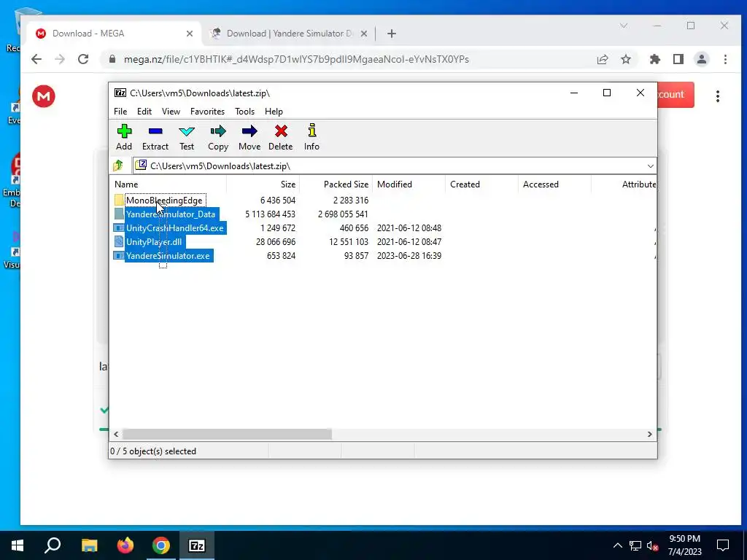Go back in Chrome
Viewport: 747px width, 560px height.
point(36,59)
